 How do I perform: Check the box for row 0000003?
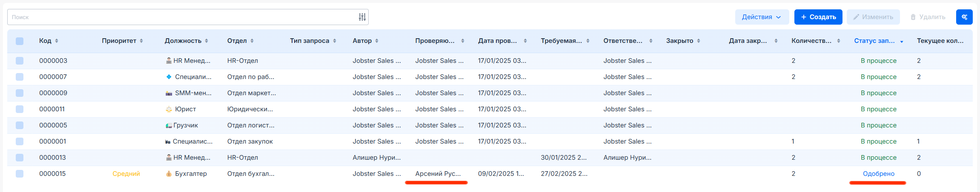(20, 61)
